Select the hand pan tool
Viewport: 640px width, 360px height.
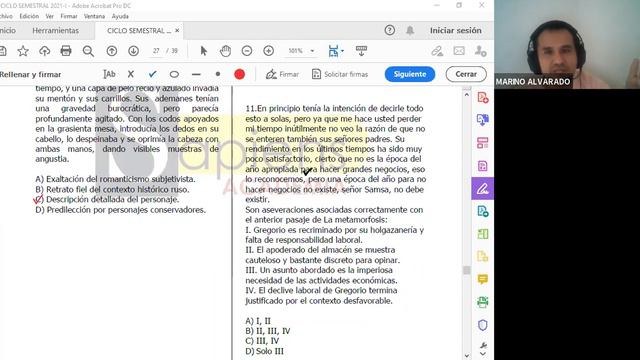point(225,51)
